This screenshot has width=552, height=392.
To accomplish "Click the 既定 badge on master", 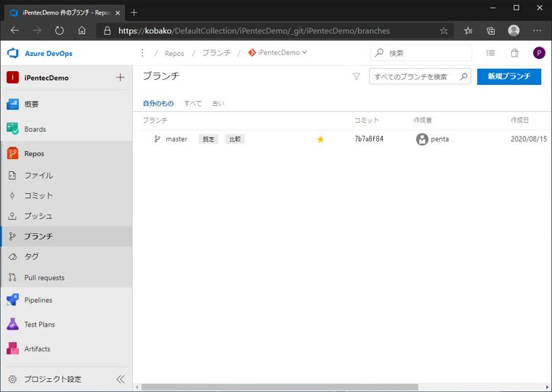I will 208,139.
